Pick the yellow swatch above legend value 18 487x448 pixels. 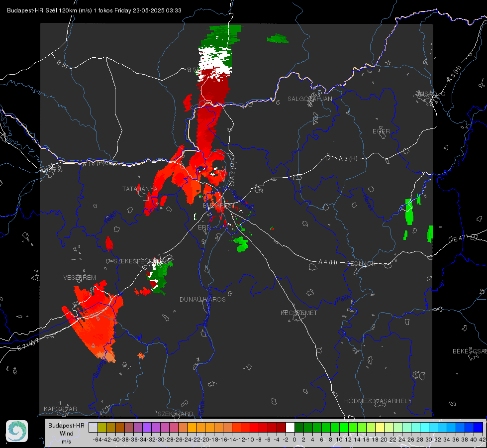(x=380, y=427)
